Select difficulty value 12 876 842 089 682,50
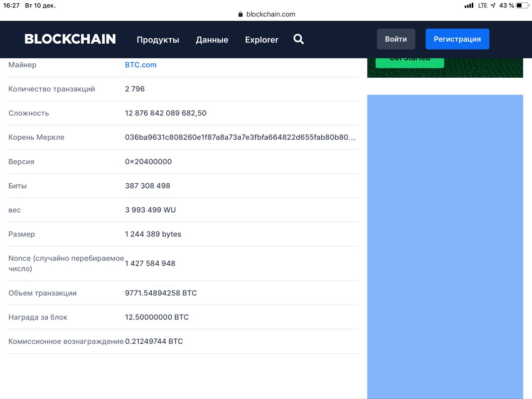 166,113
